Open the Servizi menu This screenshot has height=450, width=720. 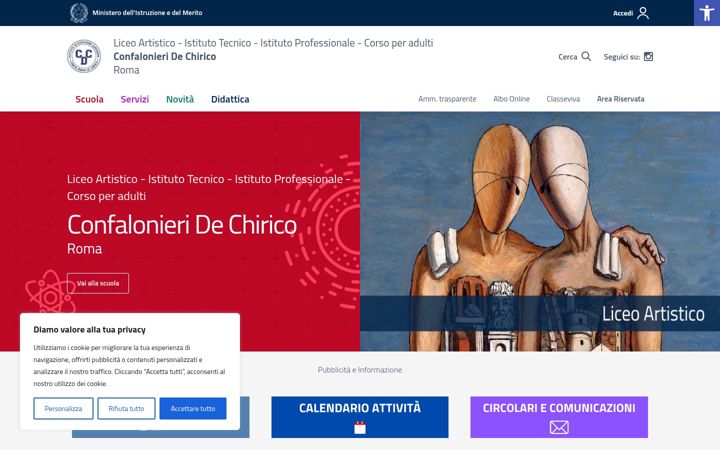point(135,99)
